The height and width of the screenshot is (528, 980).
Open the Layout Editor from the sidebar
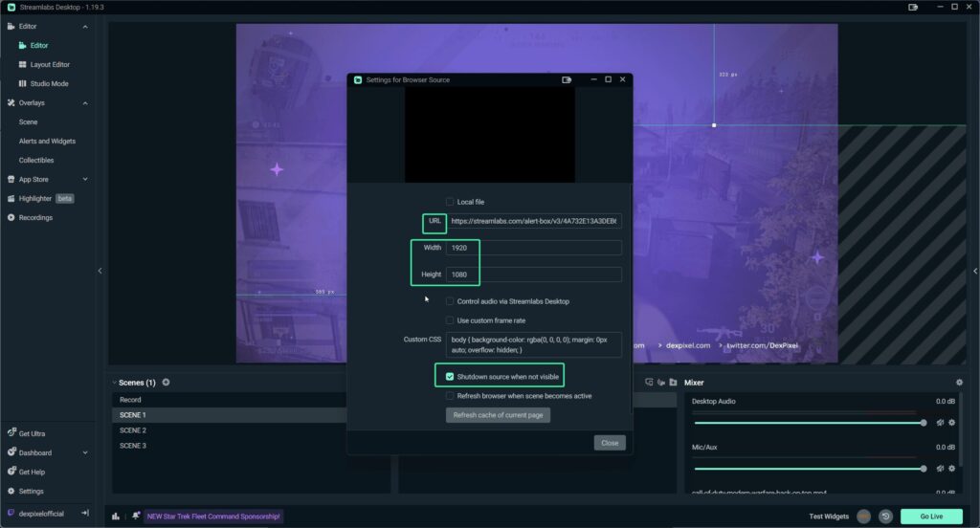tap(48, 64)
